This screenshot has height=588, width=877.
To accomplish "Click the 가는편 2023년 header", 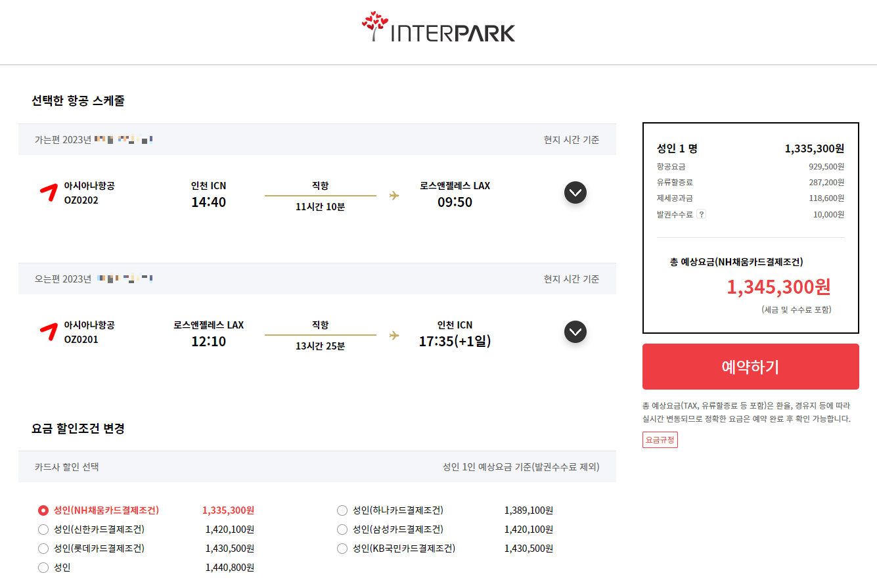I will tap(63, 140).
